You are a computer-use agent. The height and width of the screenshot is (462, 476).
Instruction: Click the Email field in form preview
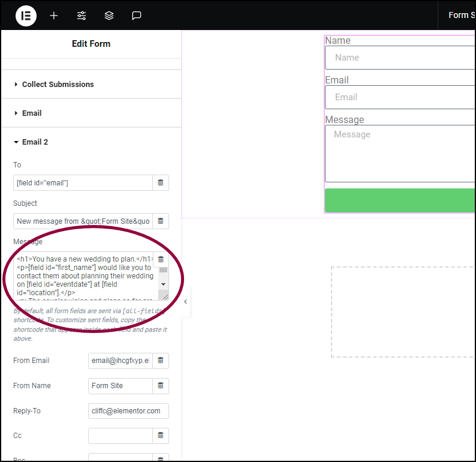coord(400,97)
